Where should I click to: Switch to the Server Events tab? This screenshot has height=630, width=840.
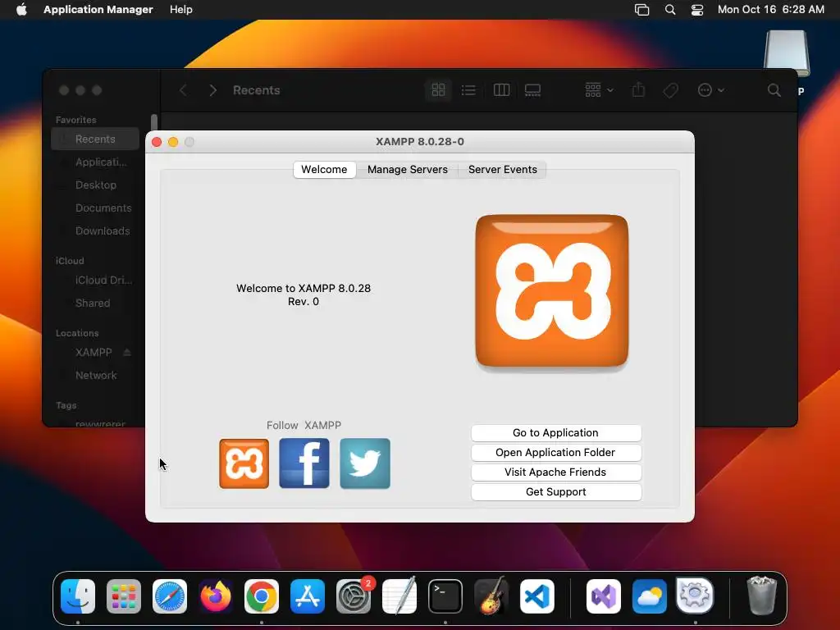click(503, 169)
